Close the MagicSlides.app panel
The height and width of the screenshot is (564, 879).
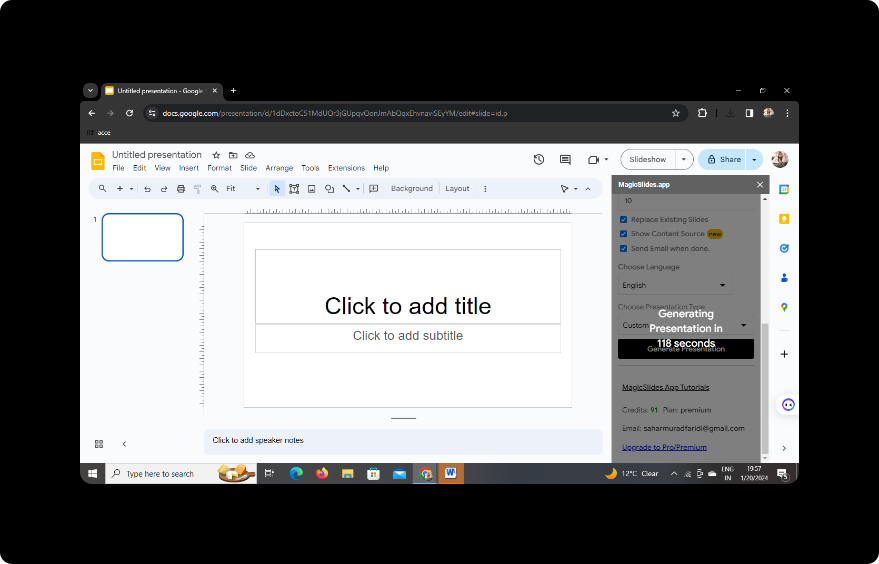tap(760, 185)
